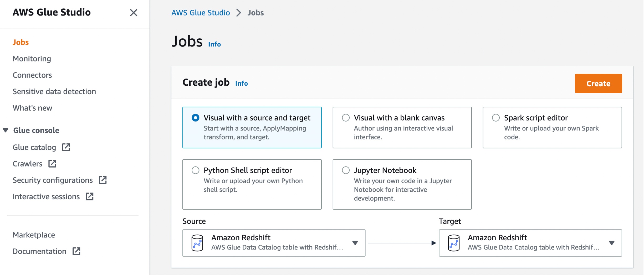Image resolution: width=644 pixels, height=275 pixels.
Task: Open Documentation link in sidebar
Action: click(x=39, y=251)
